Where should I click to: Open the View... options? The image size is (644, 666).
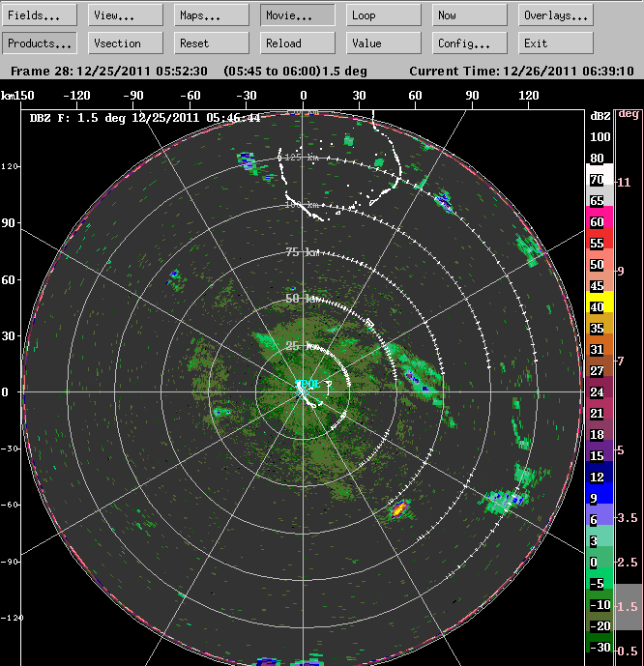(126, 15)
